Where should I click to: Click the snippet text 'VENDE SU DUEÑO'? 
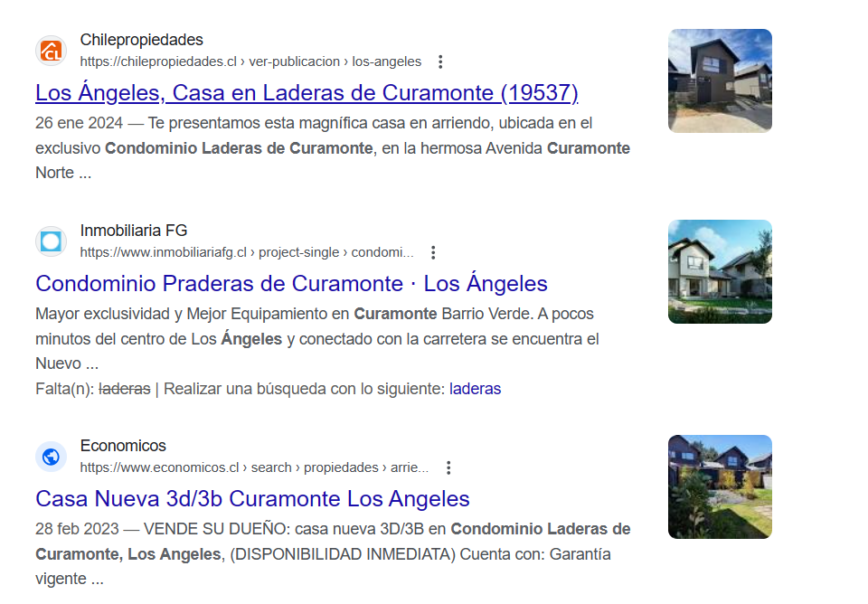click(215, 529)
